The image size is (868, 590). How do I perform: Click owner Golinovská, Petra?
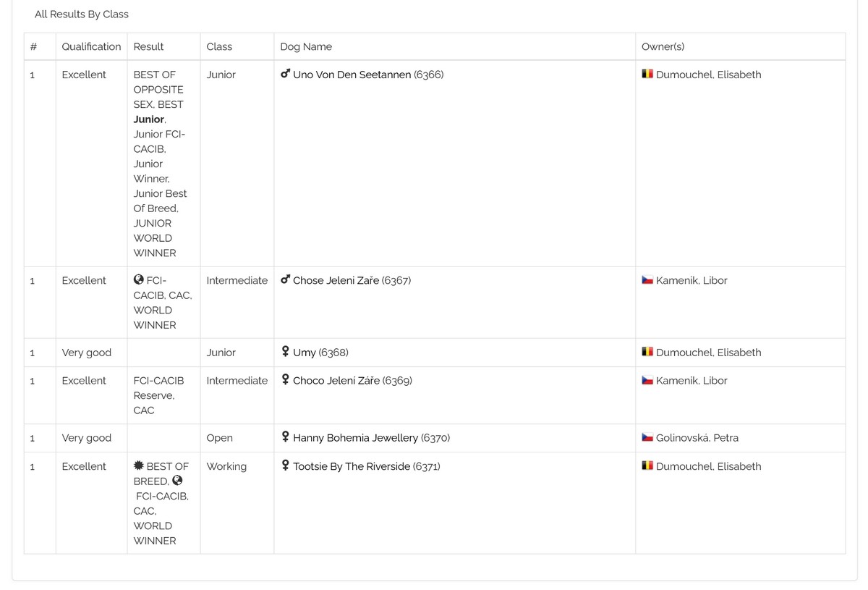697,438
